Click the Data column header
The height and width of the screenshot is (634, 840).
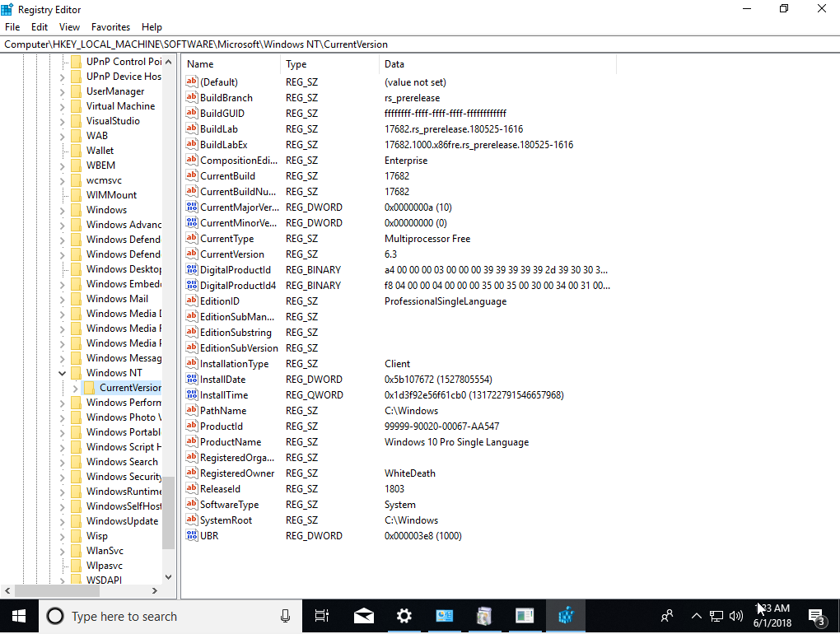coord(498,63)
